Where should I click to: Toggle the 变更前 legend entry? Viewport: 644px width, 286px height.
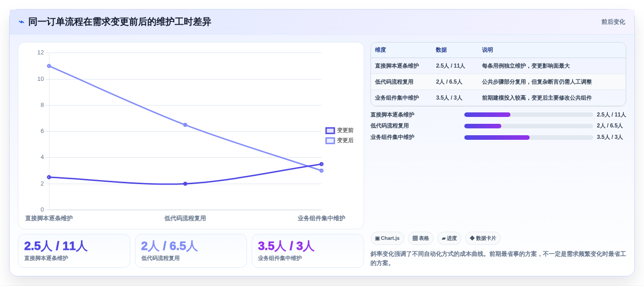coord(339,130)
